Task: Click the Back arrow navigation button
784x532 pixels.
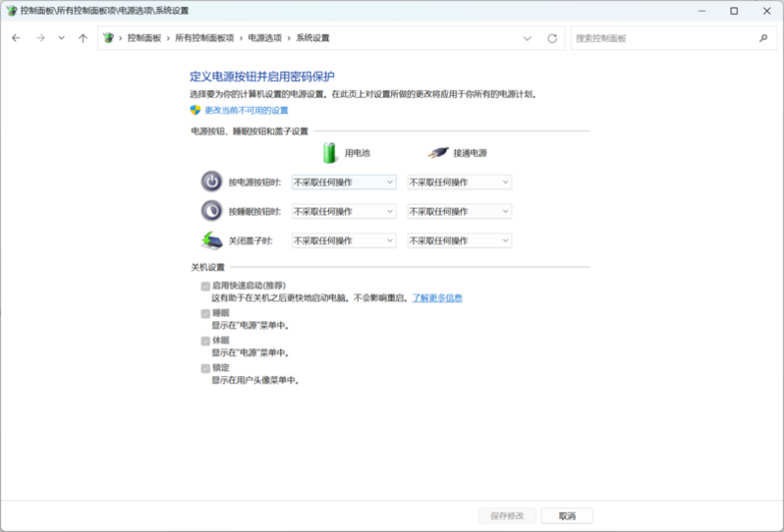Action: pos(16,38)
